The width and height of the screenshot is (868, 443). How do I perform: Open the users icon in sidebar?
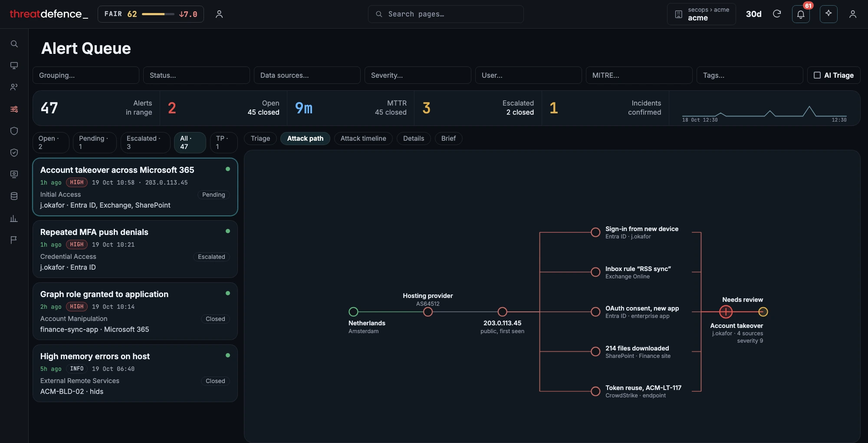14,87
